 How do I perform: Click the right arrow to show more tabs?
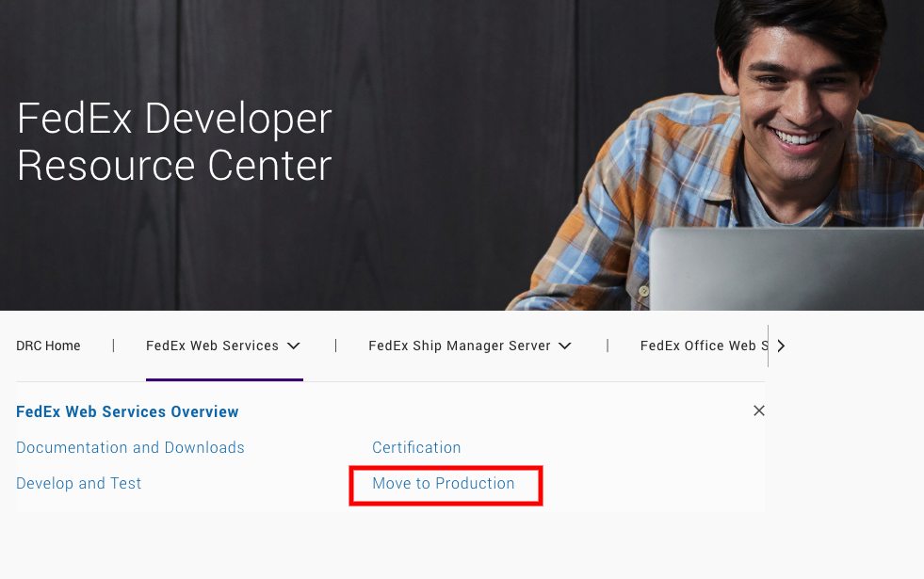(x=781, y=346)
